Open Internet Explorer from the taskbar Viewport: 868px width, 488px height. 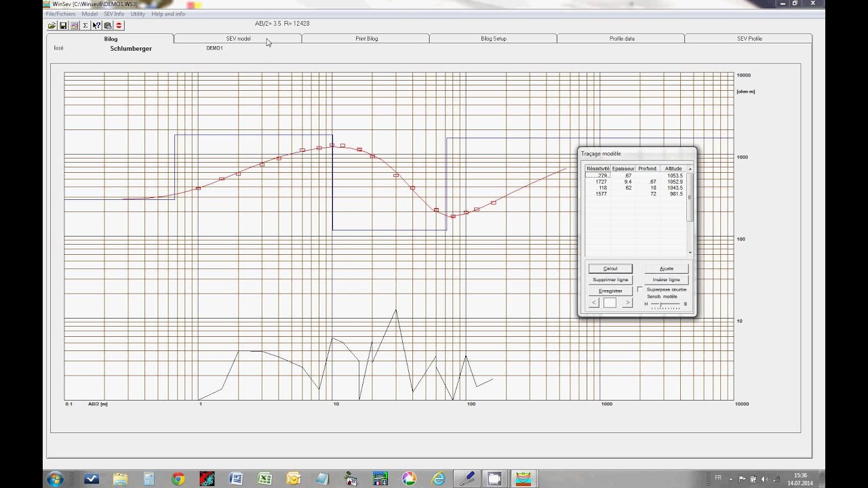[438, 479]
